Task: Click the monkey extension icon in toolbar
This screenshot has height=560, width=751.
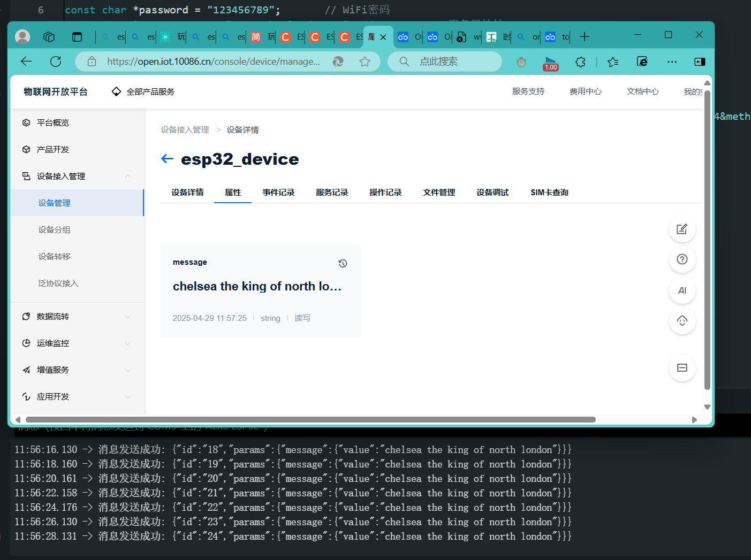Action: click(x=521, y=62)
